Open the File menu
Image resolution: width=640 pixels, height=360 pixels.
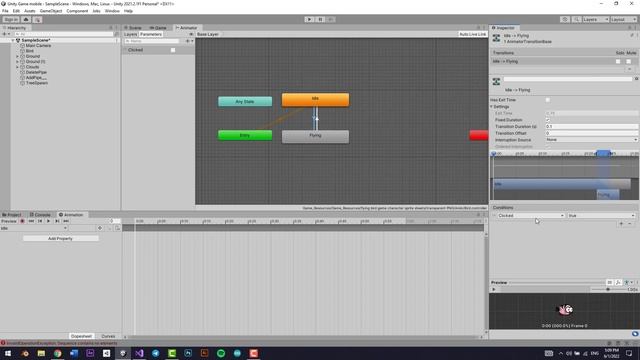(5, 11)
